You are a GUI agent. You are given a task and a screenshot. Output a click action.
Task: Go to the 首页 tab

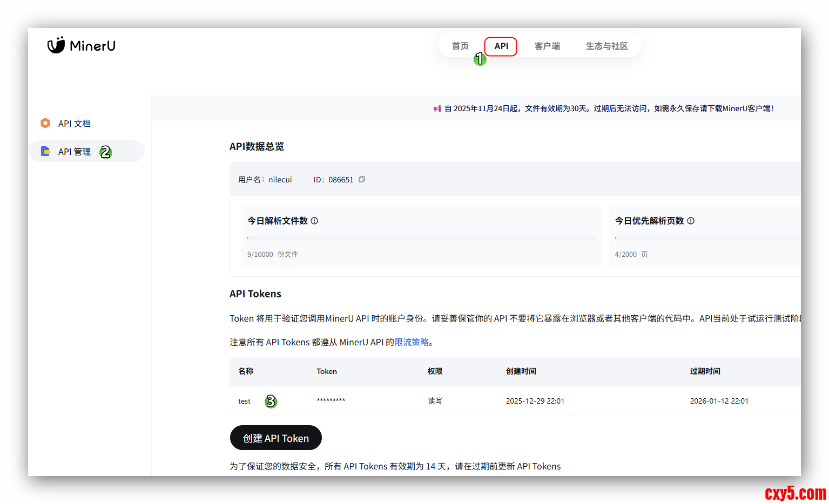click(460, 46)
